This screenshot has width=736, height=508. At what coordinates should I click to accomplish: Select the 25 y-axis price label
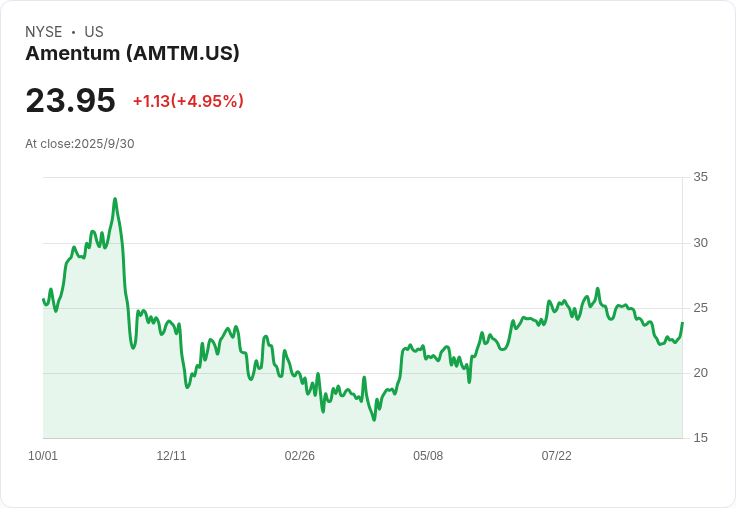tap(700, 308)
